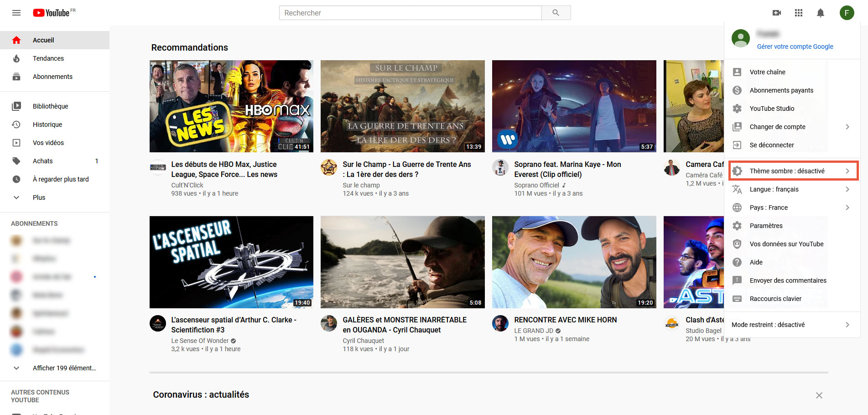
Task: Open Sur le champ channel link
Action: pos(361,185)
